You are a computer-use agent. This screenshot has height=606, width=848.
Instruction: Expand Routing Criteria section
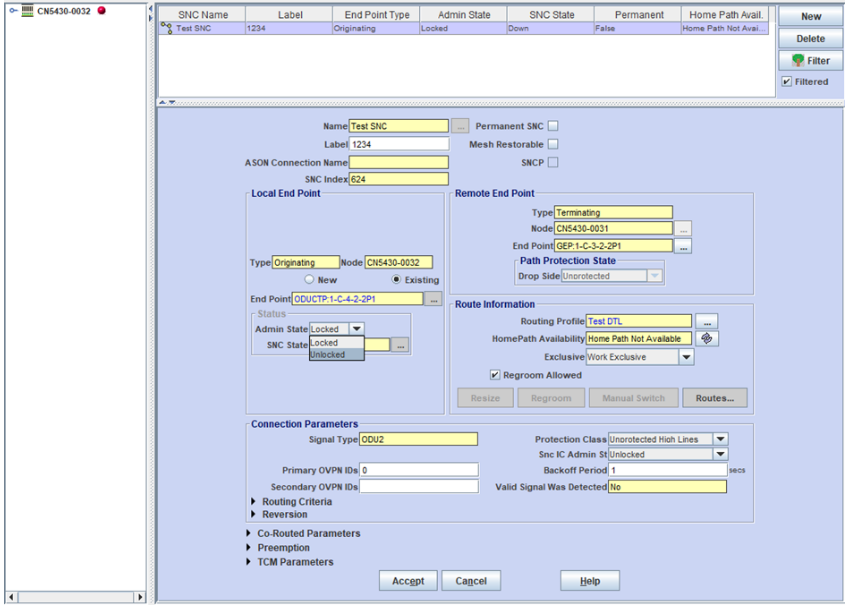point(253,501)
